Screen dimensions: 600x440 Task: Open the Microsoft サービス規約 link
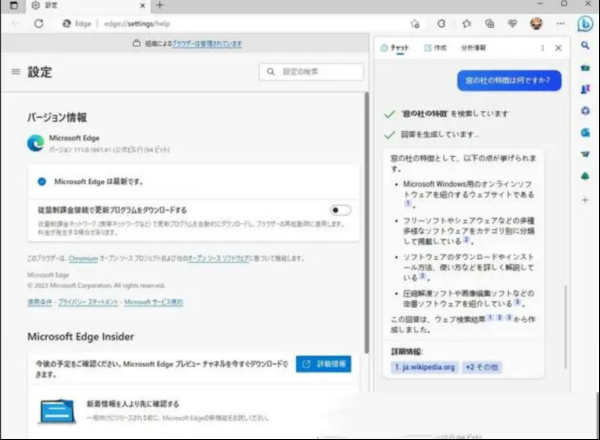153,302
